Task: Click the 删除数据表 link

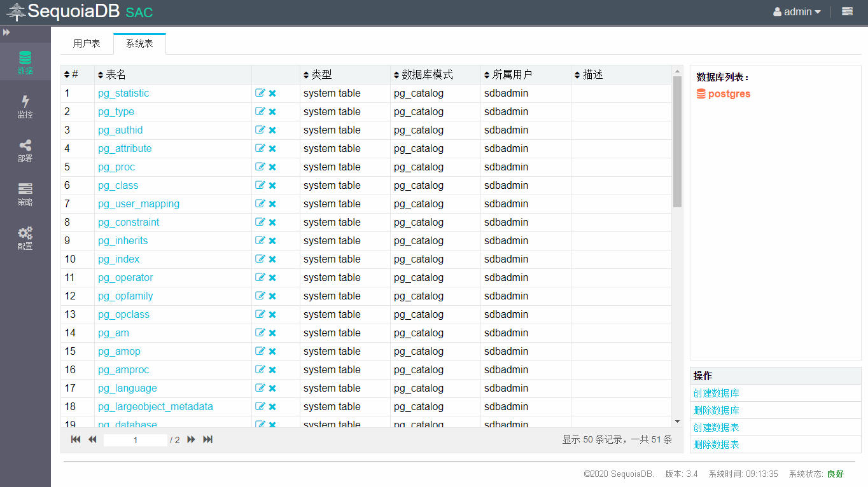Action: click(716, 444)
